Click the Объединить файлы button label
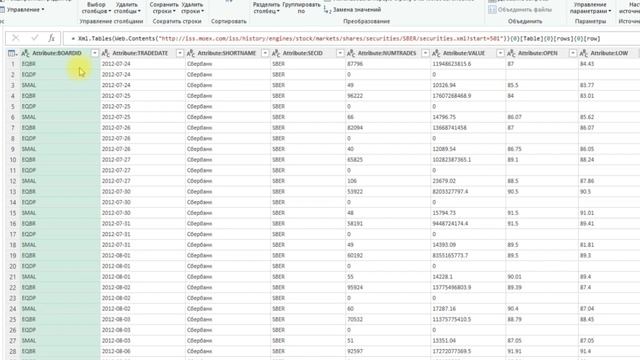 [524, 10]
